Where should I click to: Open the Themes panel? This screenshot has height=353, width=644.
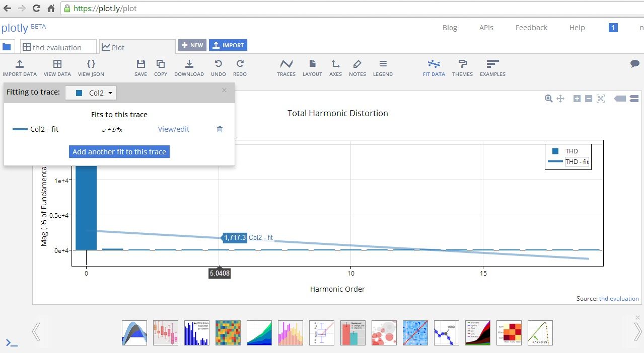[x=462, y=67]
